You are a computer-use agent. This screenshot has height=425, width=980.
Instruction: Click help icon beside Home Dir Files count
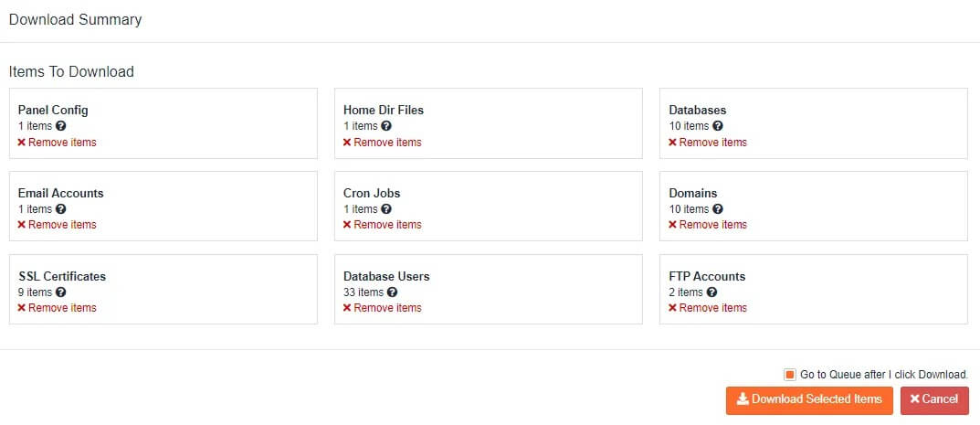[x=386, y=126]
